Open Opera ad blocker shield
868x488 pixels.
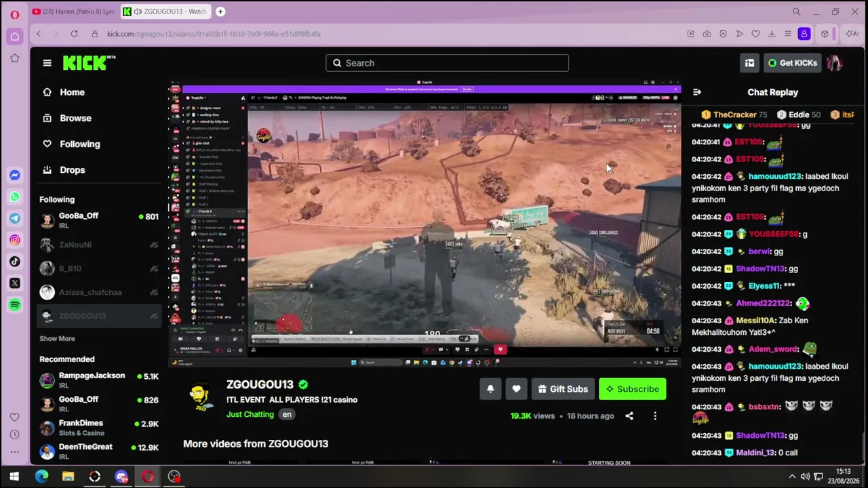click(723, 34)
